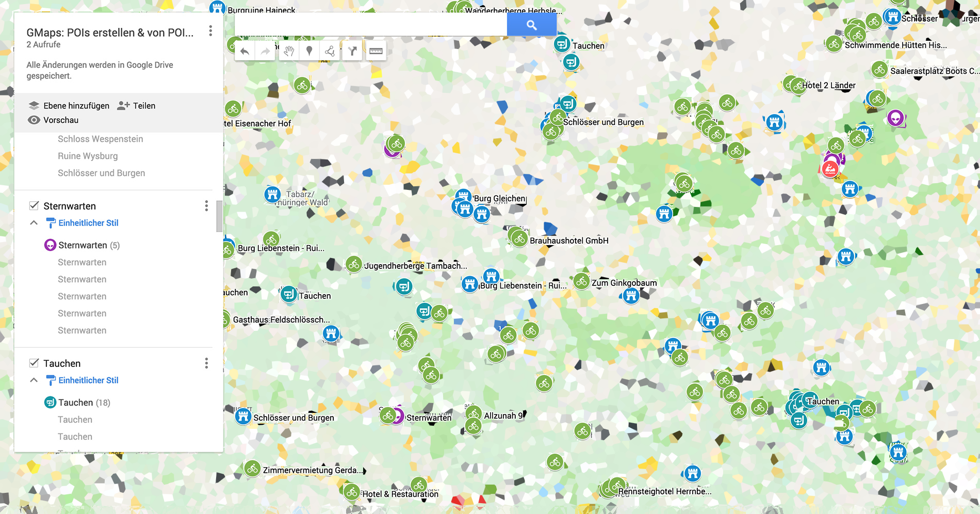This screenshot has width=980, height=514.
Task: Click Ebene hinzufügen to add a layer
Action: pos(69,106)
